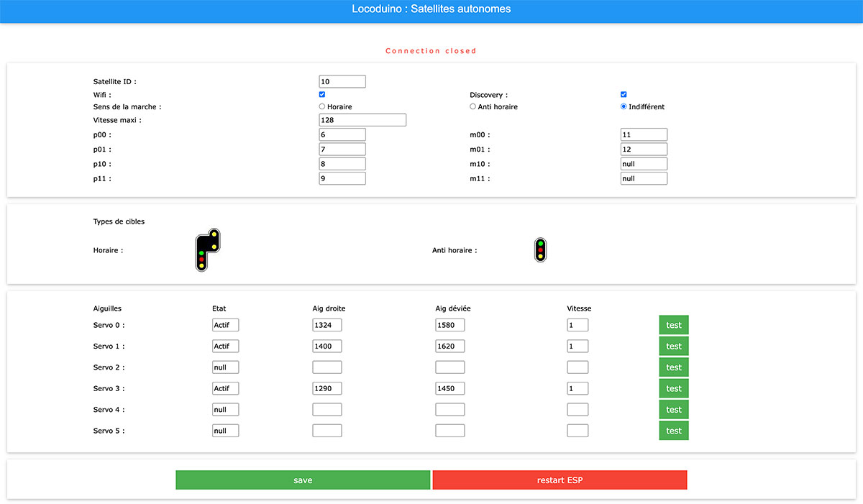The image size is (863, 504).
Task: Click the restart ESP button
Action: [x=560, y=480]
